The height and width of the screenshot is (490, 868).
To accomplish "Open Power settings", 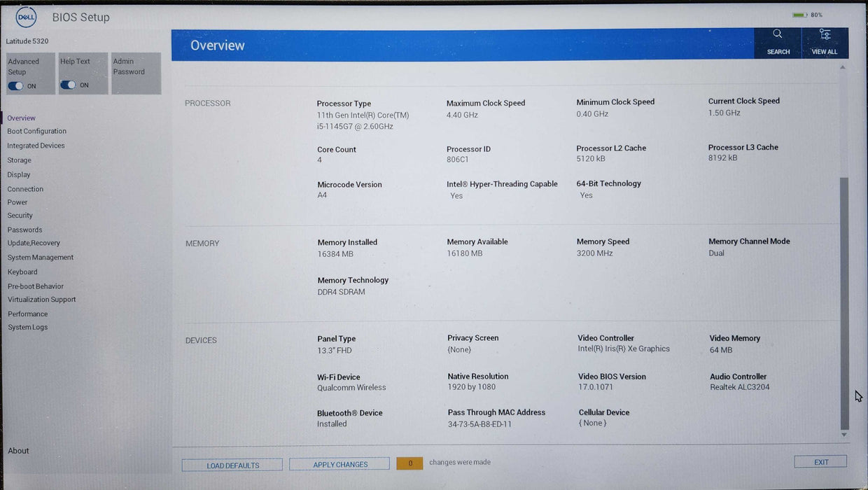I will [17, 202].
